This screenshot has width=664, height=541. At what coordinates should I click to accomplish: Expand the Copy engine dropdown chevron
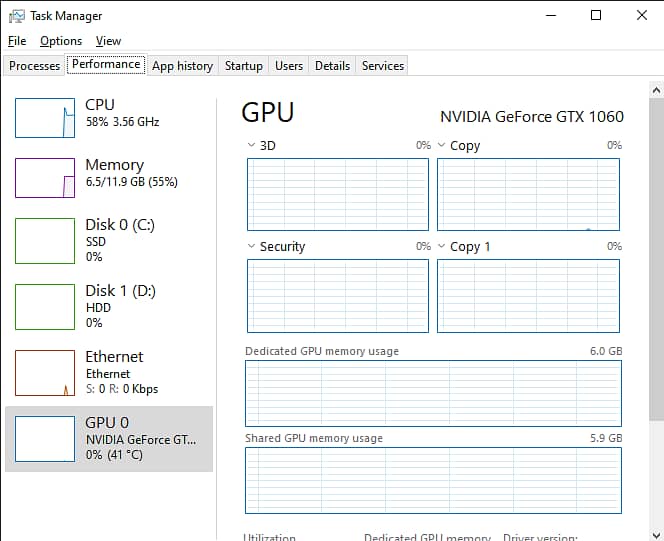[441, 145]
